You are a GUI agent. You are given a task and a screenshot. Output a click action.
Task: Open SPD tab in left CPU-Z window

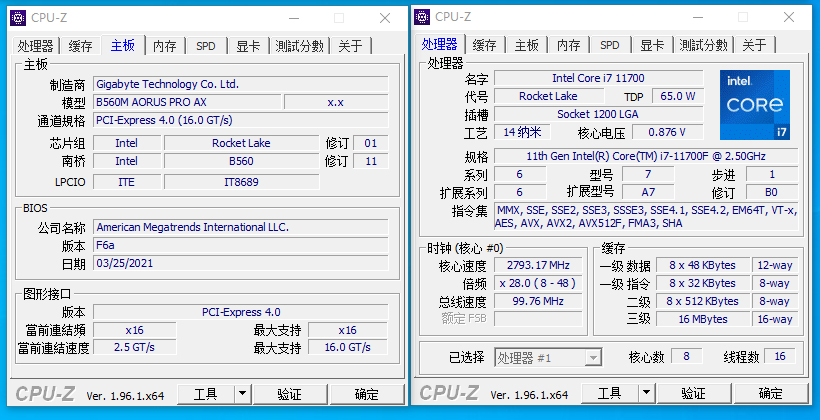click(206, 46)
